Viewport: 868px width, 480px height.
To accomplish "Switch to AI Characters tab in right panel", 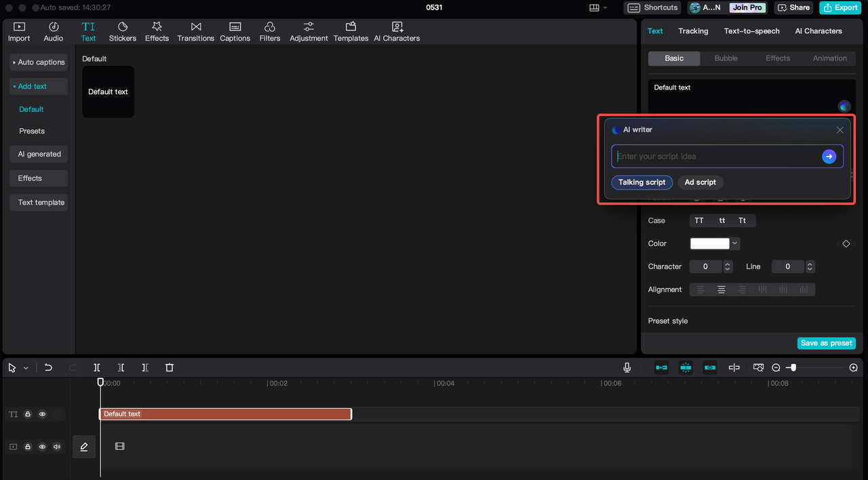I will click(x=818, y=31).
